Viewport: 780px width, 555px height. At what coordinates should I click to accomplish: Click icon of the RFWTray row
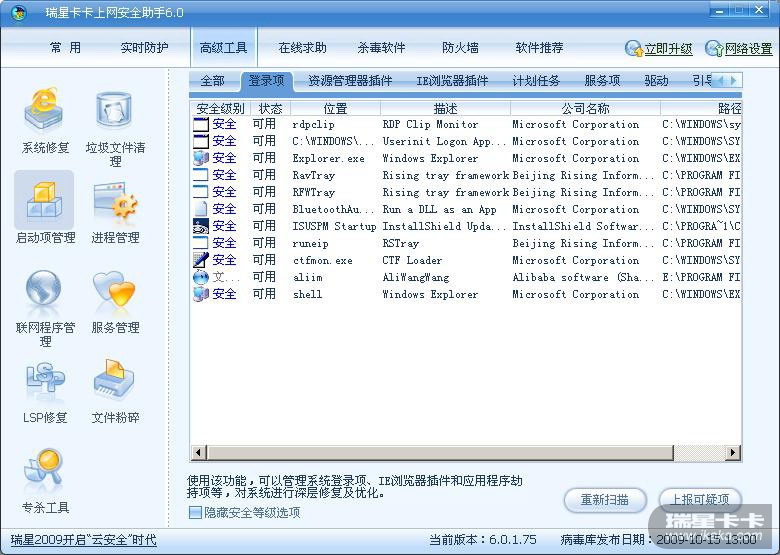(200, 192)
